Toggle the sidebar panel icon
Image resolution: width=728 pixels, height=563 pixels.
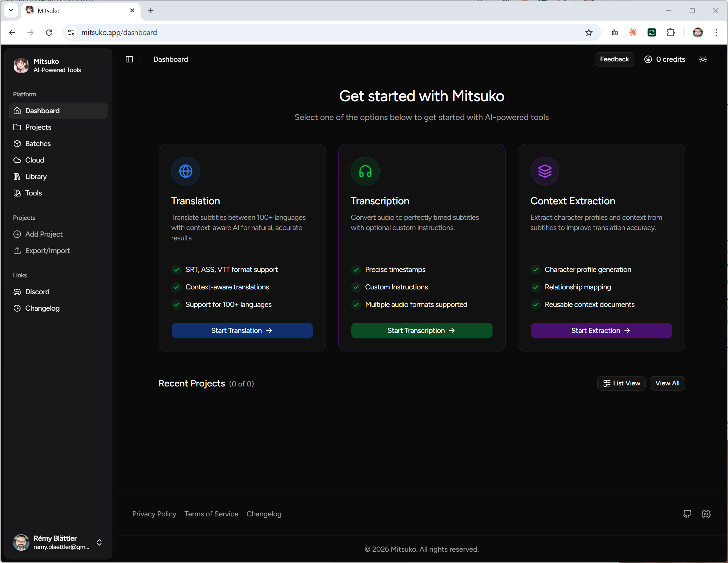click(x=129, y=59)
